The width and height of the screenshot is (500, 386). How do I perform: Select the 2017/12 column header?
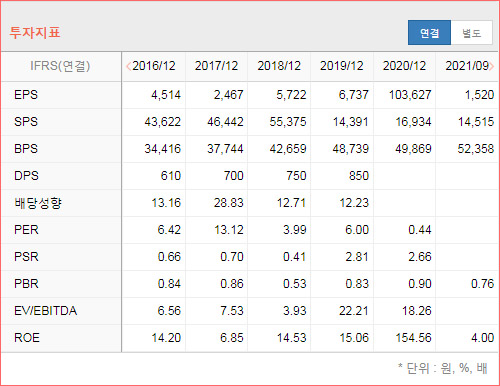coord(216,66)
